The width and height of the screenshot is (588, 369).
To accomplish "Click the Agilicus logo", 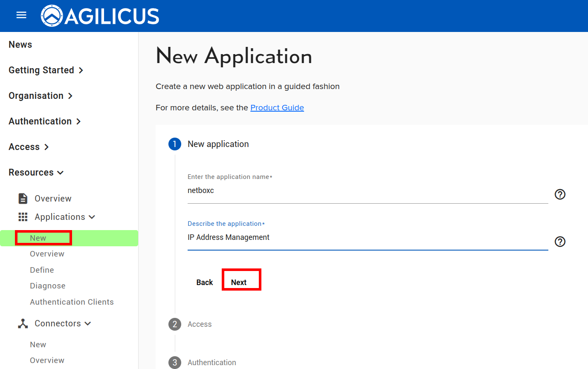I will coord(99,16).
